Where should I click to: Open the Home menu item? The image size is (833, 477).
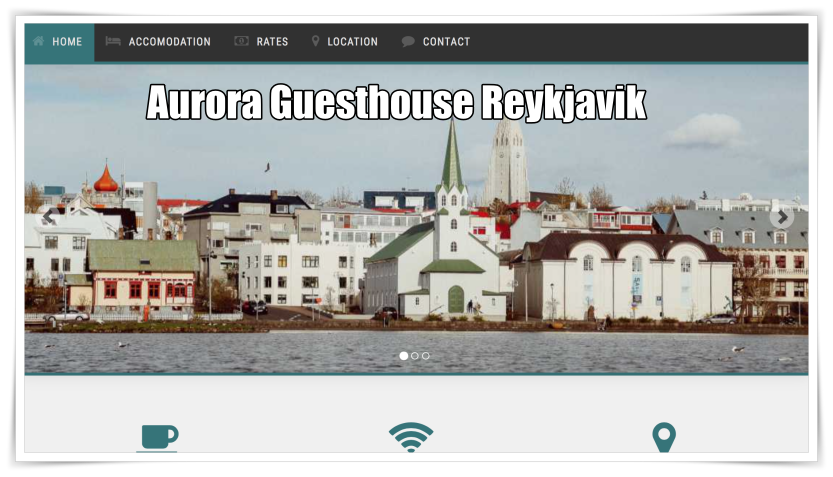click(60, 42)
